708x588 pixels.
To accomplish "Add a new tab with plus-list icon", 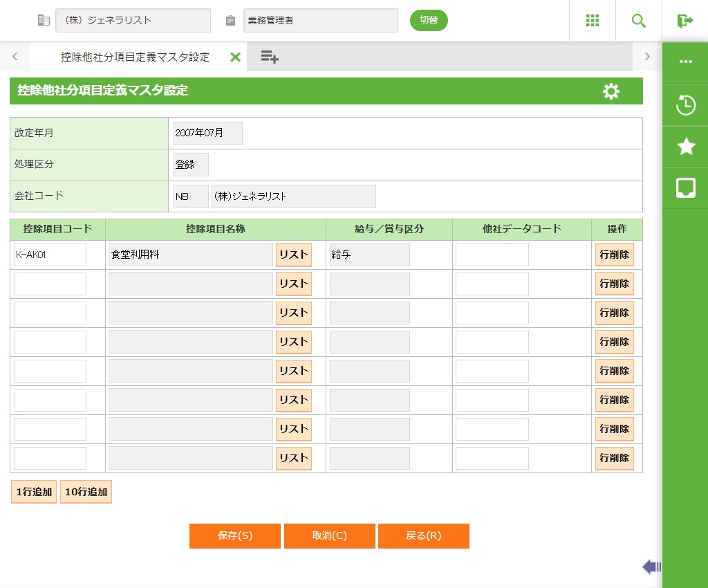I will 269,57.
